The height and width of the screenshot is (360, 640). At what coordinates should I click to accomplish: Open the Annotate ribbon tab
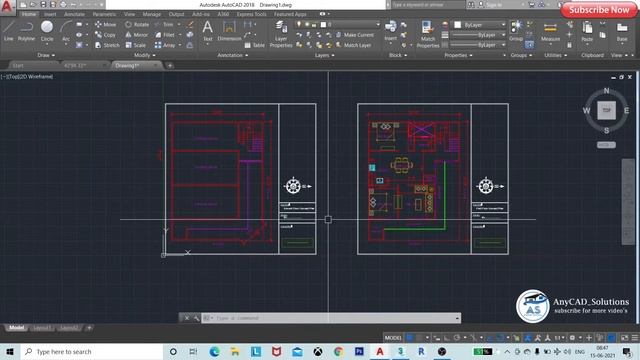tap(74, 14)
